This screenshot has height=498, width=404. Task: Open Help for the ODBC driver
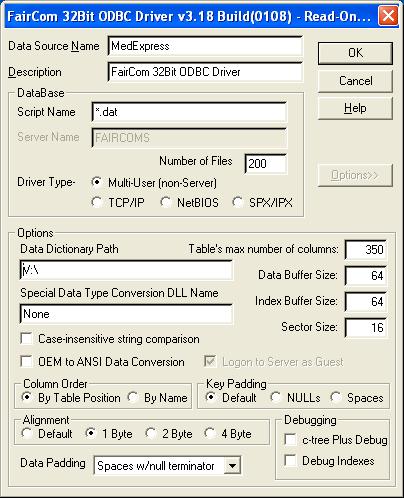click(x=355, y=108)
